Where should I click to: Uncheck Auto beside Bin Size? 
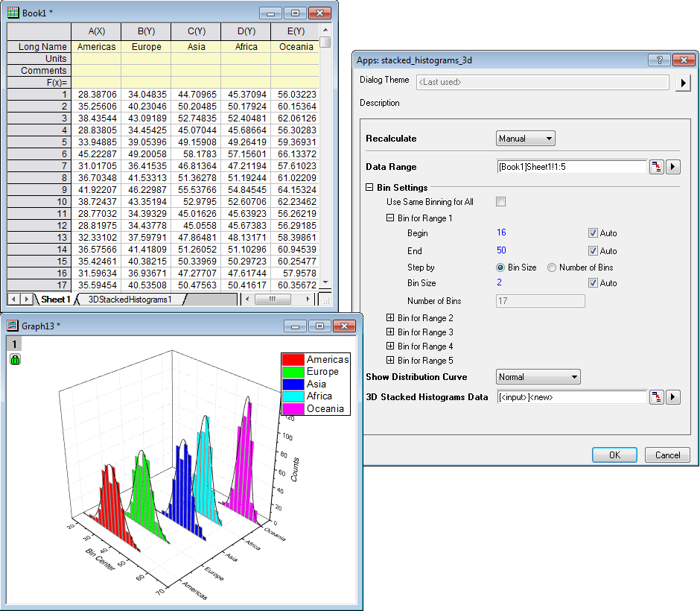tap(595, 283)
